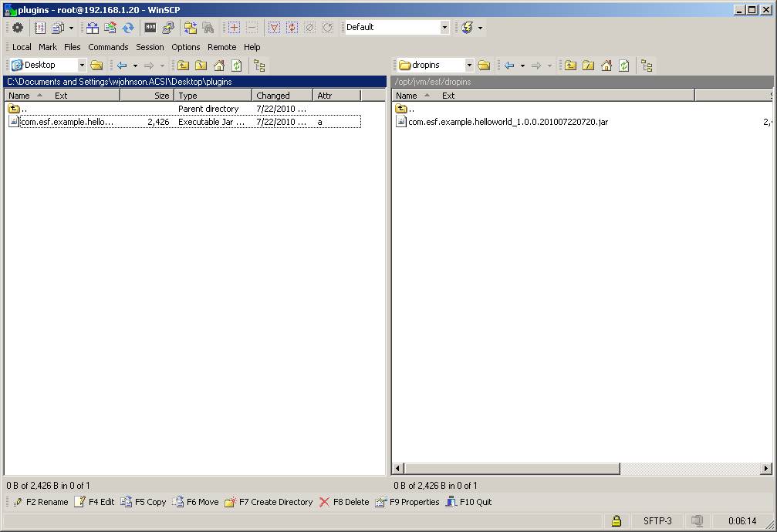Click the Keep Remote Directory up to Date icon
777x532 pixels.
[x=128, y=28]
